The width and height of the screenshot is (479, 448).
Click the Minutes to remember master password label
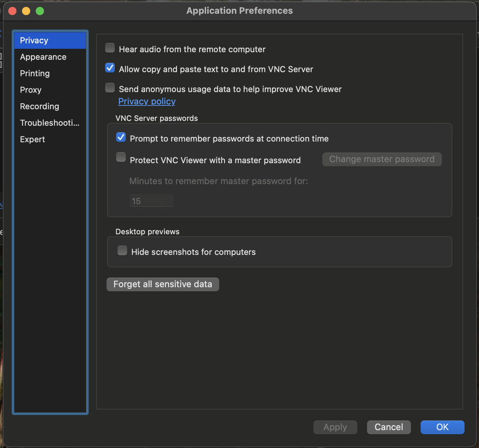pyautogui.click(x=219, y=181)
